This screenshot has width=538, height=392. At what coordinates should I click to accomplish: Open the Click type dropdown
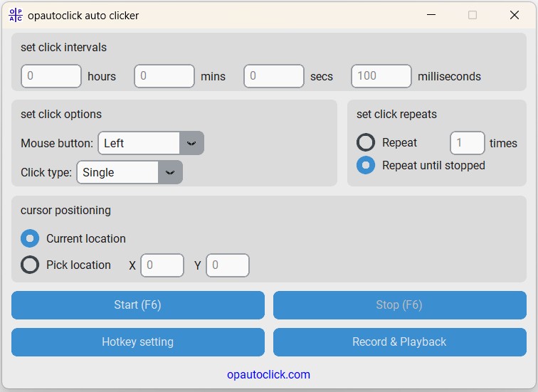[x=130, y=172]
